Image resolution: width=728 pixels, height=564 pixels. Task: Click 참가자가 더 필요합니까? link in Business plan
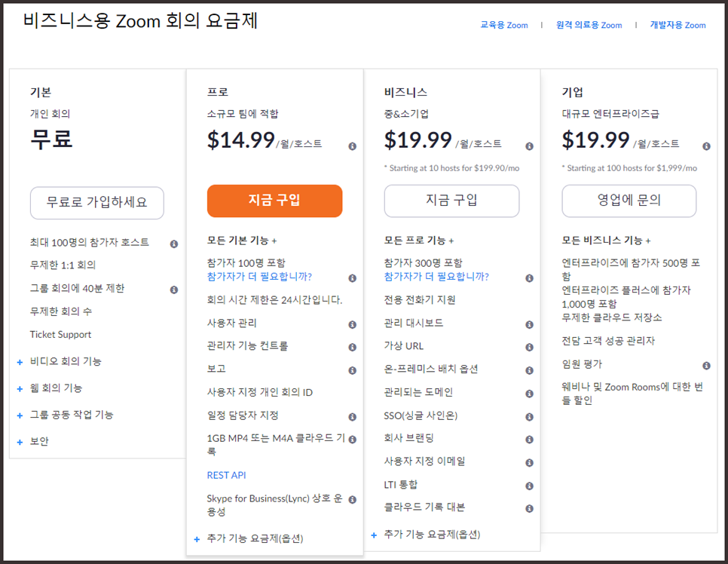[x=436, y=277]
